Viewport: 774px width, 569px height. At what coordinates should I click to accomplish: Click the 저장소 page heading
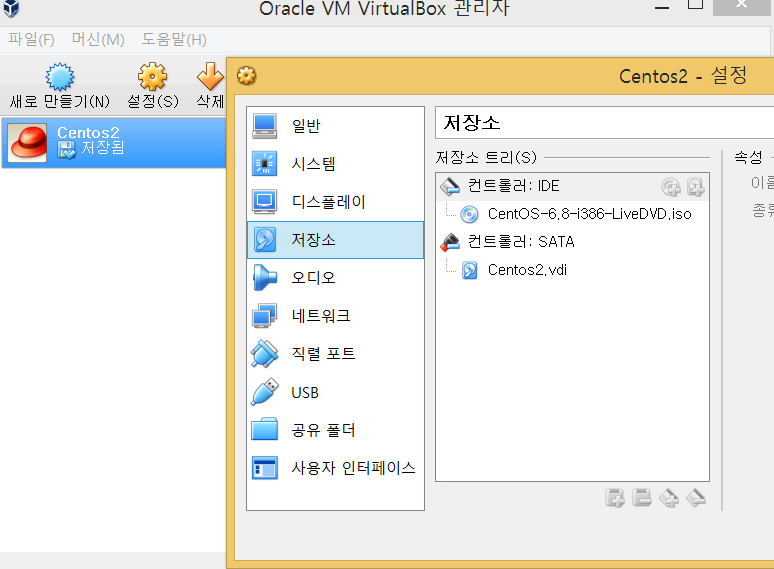(x=472, y=122)
